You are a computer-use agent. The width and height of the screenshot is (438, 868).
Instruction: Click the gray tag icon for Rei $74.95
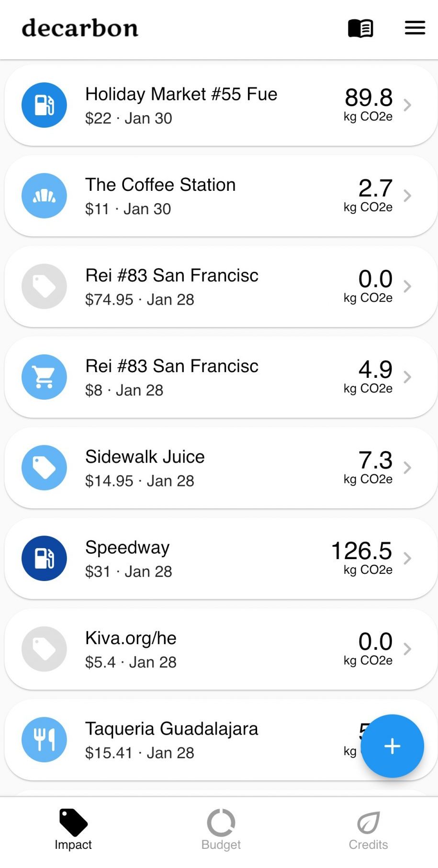coord(44,286)
